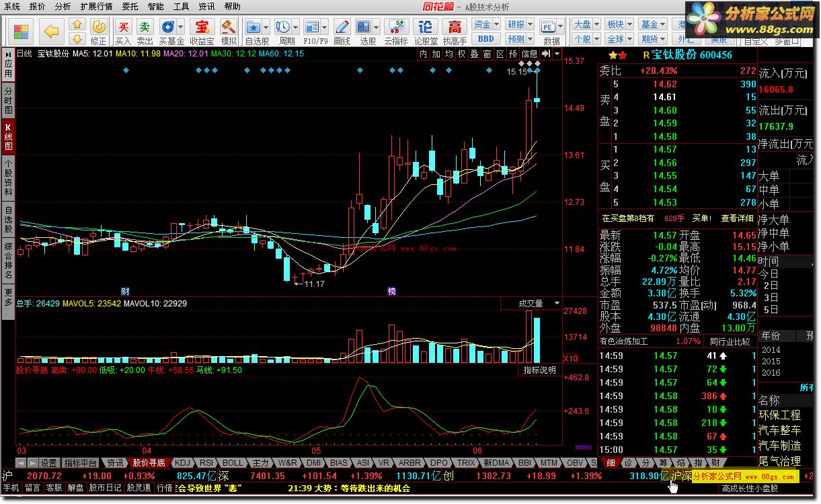
Task: Open the 论股堂 forum icon
Action: 425,27
